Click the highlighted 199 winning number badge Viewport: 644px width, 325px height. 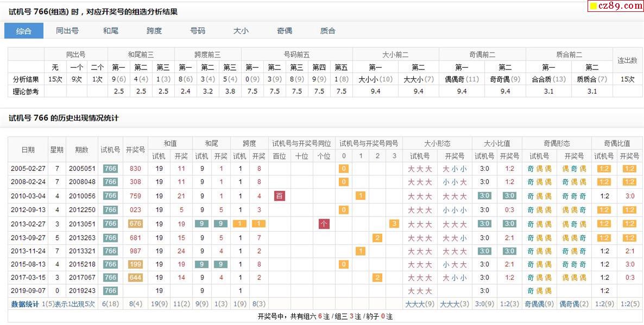coord(135,264)
